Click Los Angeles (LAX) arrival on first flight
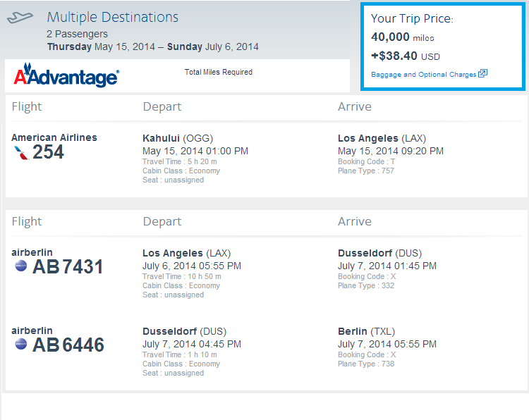Viewport: 529px width, 420px height. (382, 138)
